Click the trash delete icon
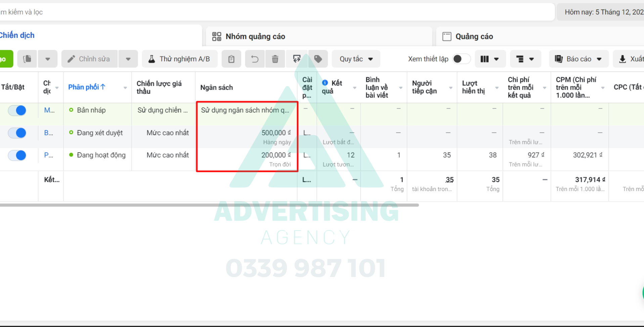 tap(275, 59)
